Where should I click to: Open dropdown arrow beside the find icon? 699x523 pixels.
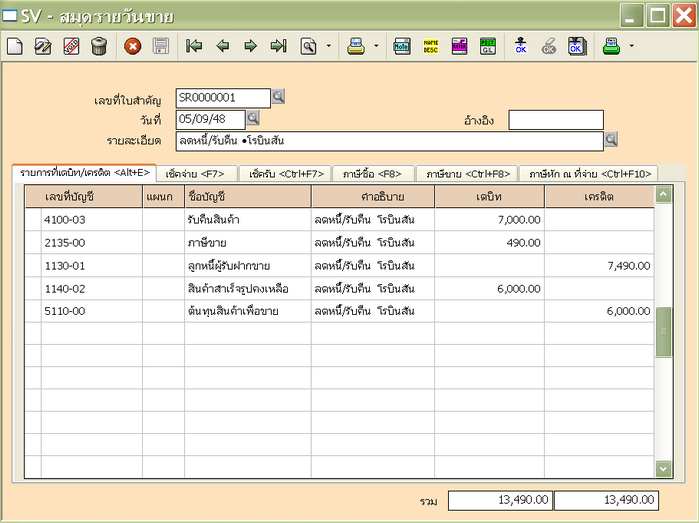click(328, 46)
